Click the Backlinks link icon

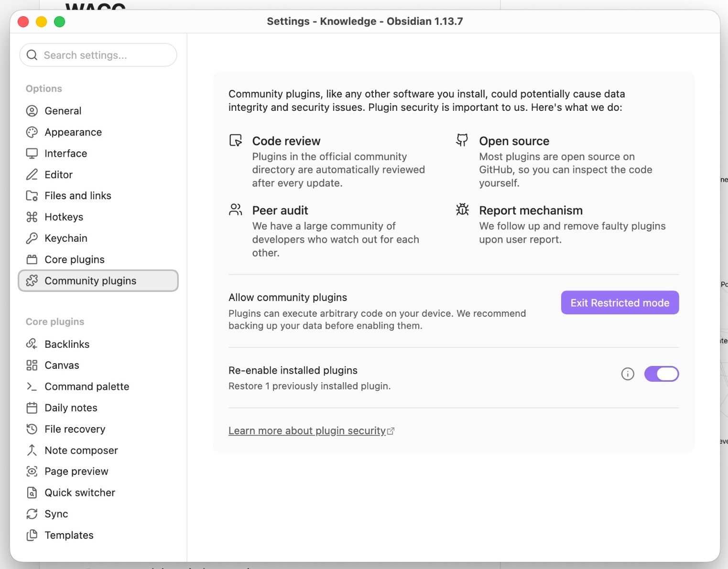pyautogui.click(x=32, y=344)
